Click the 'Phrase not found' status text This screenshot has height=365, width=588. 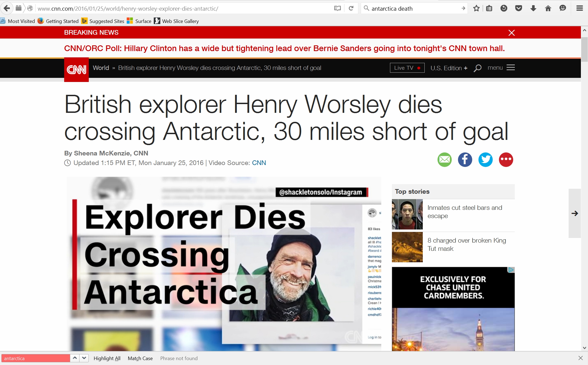point(179,358)
